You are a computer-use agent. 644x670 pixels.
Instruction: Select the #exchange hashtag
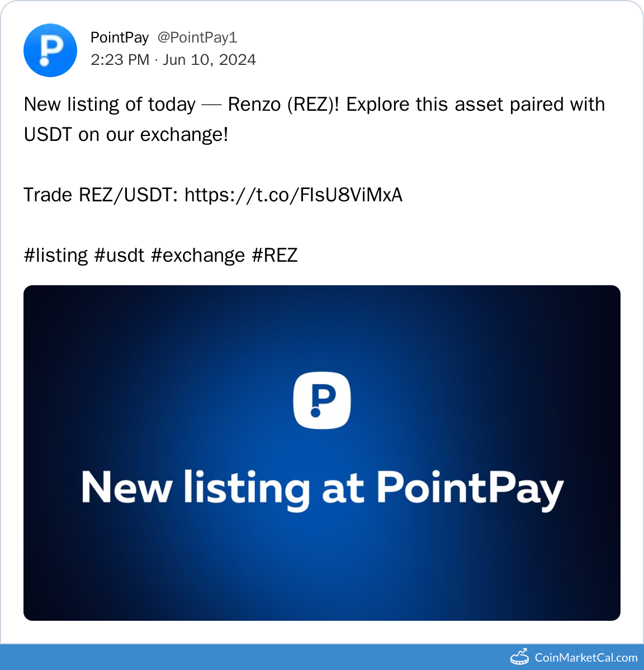coord(198,255)
